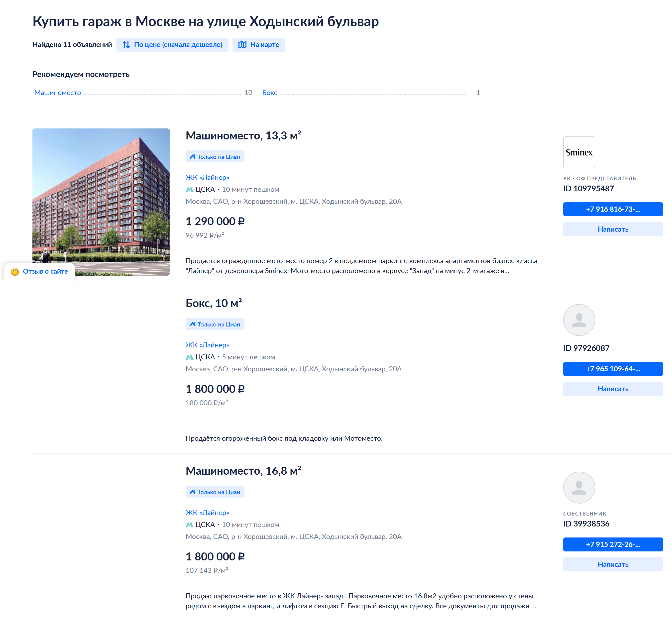Open listing title Бокс, 10 м²

214,303
